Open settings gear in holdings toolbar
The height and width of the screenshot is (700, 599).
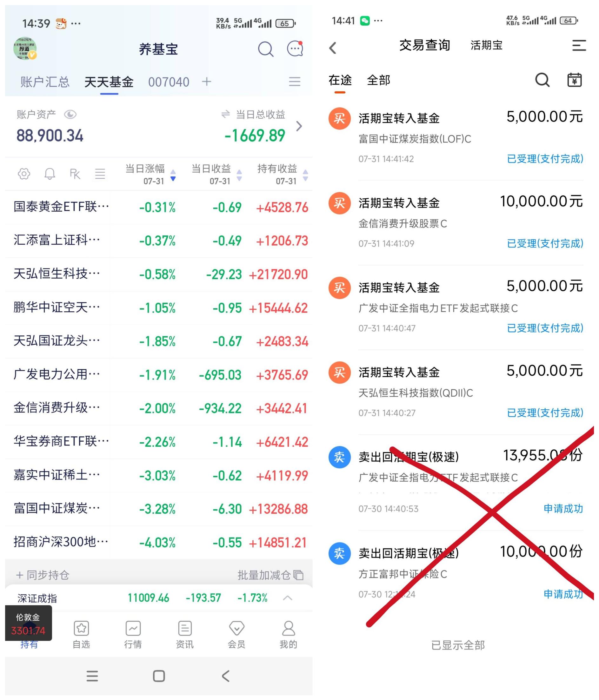pos(24,174)
